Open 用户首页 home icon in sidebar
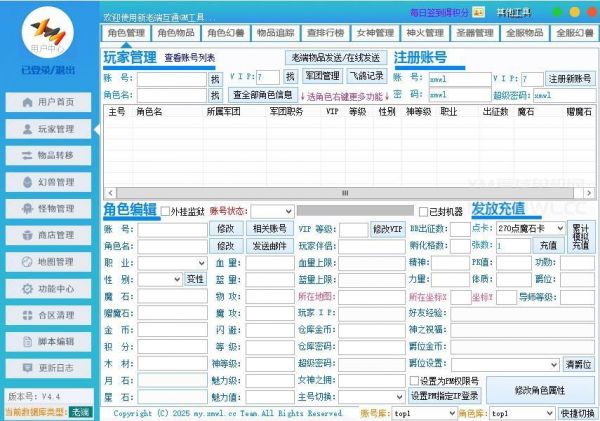 [x=27, y=102]
